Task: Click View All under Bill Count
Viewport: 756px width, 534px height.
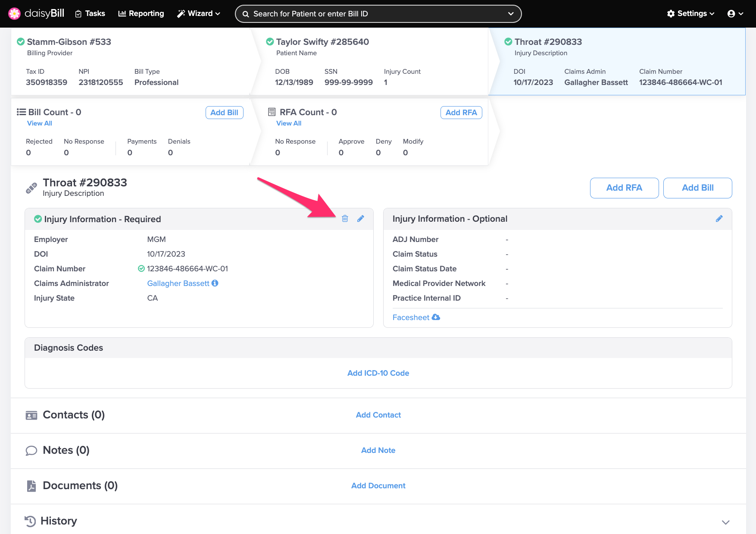Action: tap(39, 123)
